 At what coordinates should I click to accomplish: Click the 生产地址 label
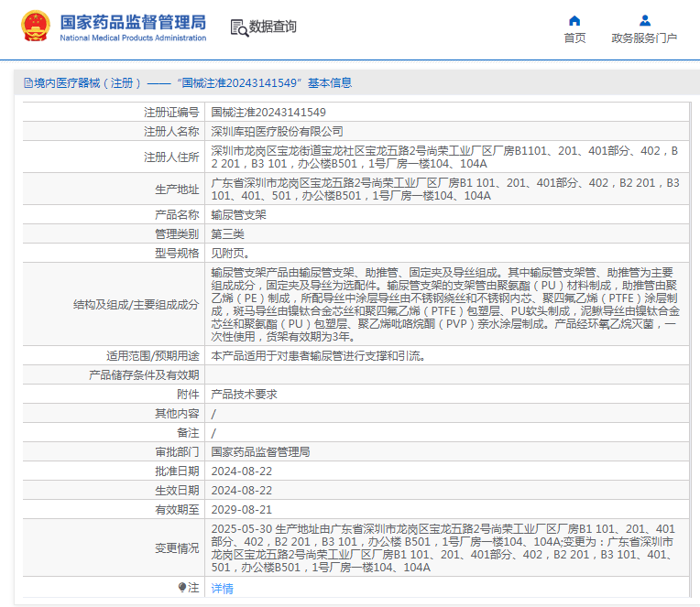[177, 190]
